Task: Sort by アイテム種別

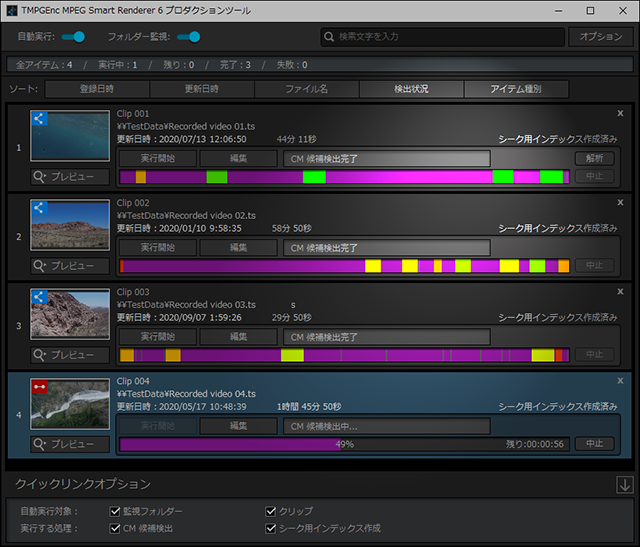Action: 516,89
